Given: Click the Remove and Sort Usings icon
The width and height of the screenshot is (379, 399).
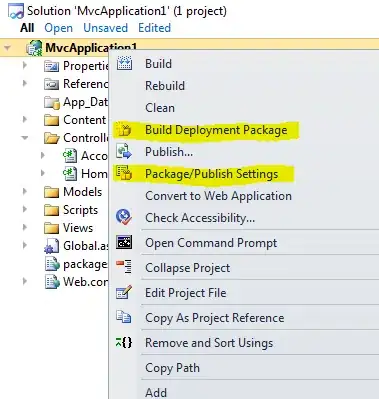Looking at the screenshot, I should [124, 342].
